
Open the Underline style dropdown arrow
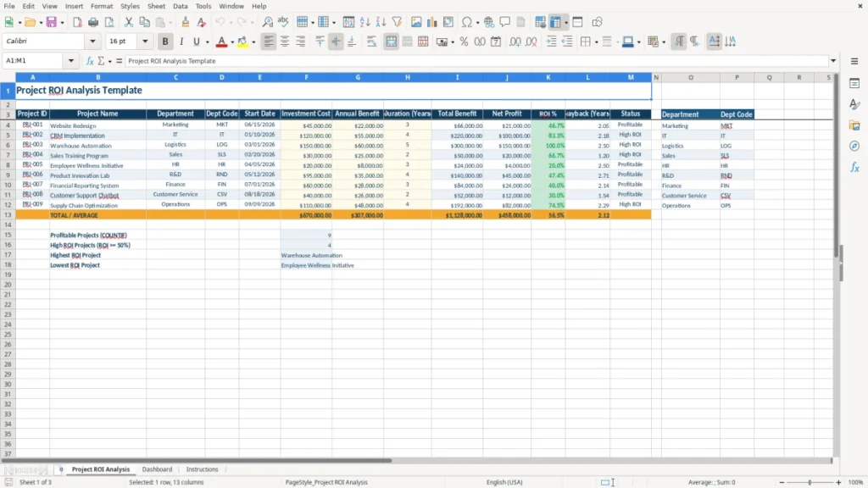[208, 42]
